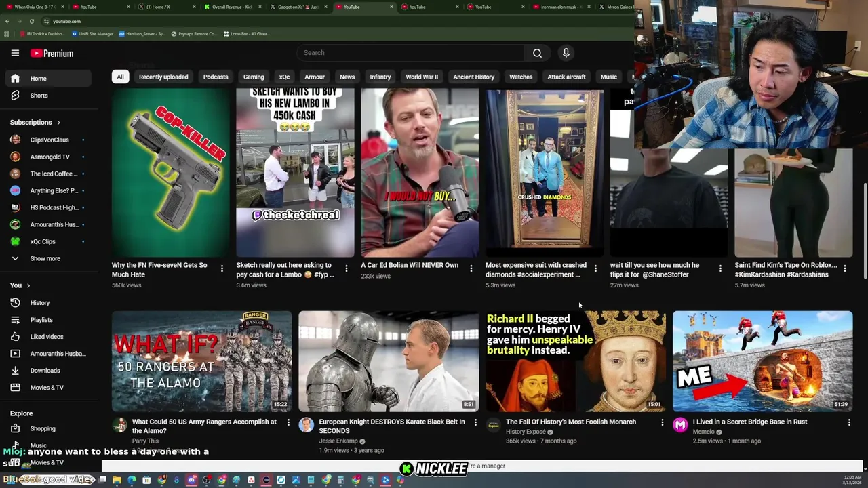Select the Gaming filter chip
868x488 pixels.
[x=254, y=77]
